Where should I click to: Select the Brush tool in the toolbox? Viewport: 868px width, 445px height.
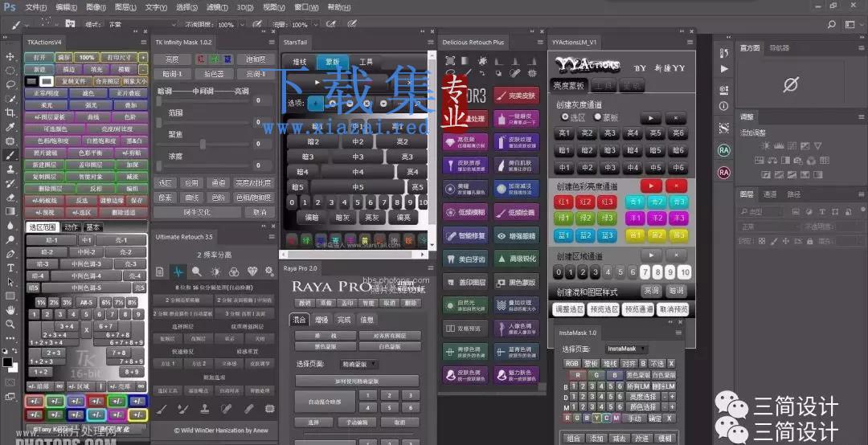[10, 156]
